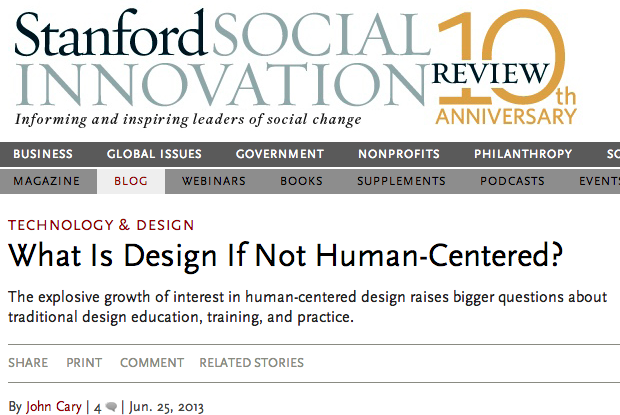Click the article subtitle about explosive growth

point(308,307)
